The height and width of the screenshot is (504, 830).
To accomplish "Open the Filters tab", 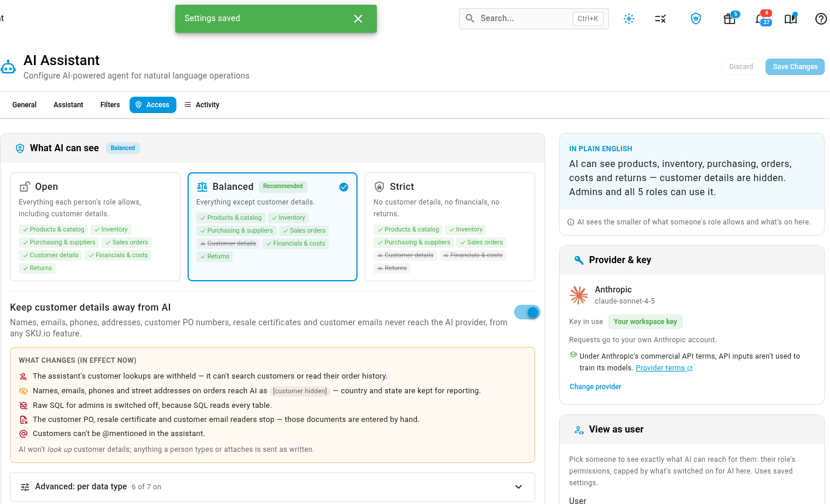I will (x=110, y=105).
